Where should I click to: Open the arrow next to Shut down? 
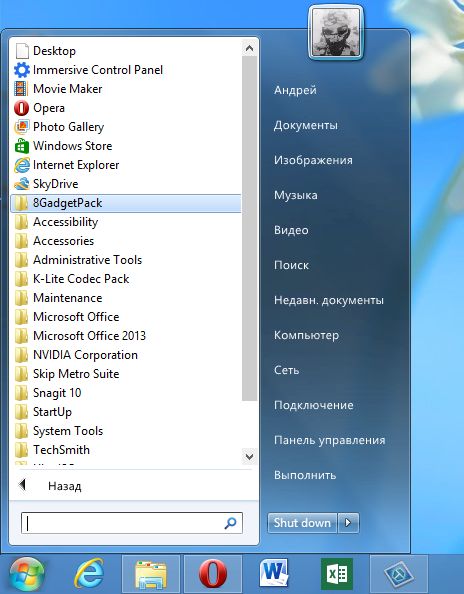coord(348,523)
